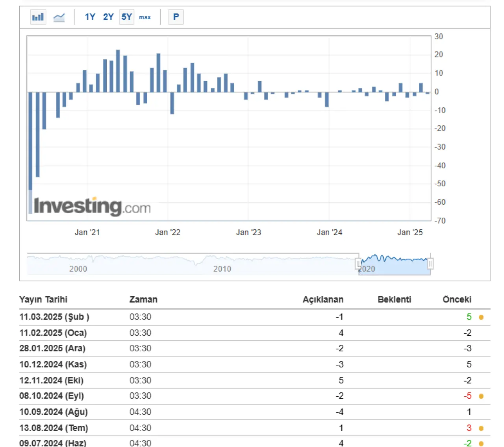504x447 pixels.
Task: Select the 1Y time range
Action: 90,17
